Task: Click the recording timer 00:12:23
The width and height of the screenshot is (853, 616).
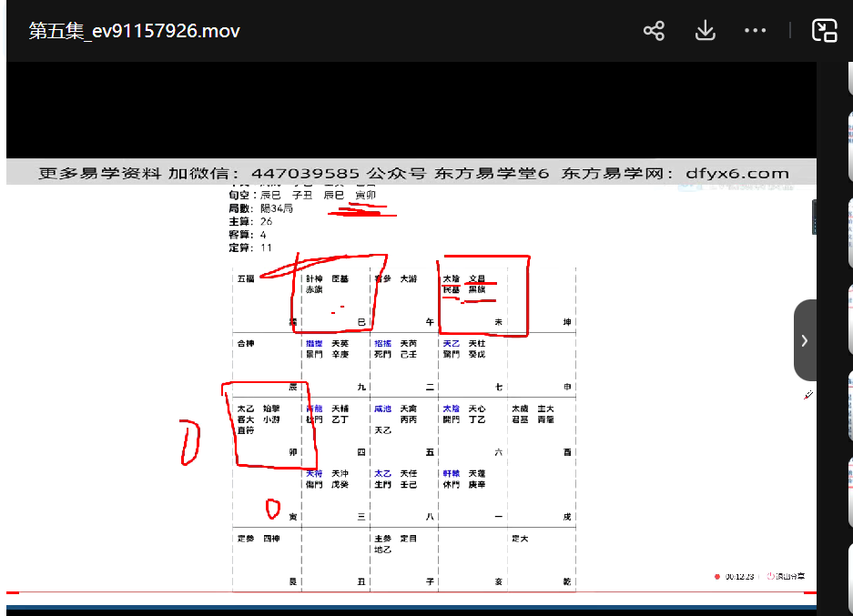Action: (740, 576)
